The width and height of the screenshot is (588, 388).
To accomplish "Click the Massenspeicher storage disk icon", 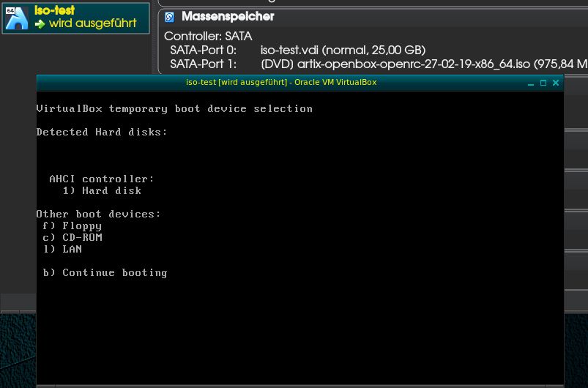I will (x=169, y=17).
